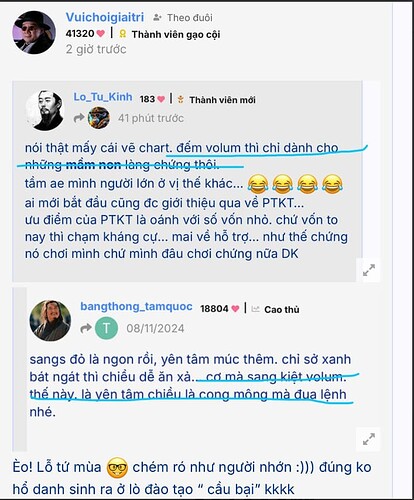The height and width of the screenshot is (500, 414).
Task: Open replied-to user avatar near 41 phút trước
Action: pyautogui.click(x=99, y=118)
